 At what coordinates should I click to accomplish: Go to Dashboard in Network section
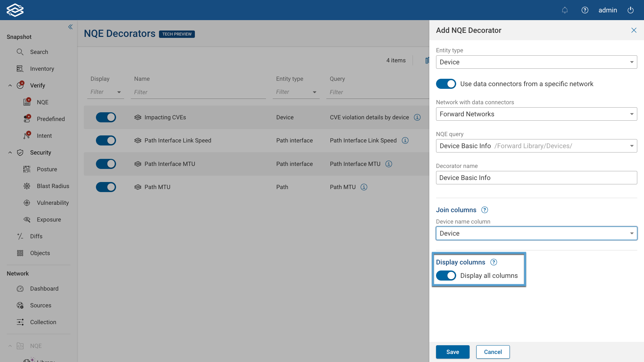(44, 289)
